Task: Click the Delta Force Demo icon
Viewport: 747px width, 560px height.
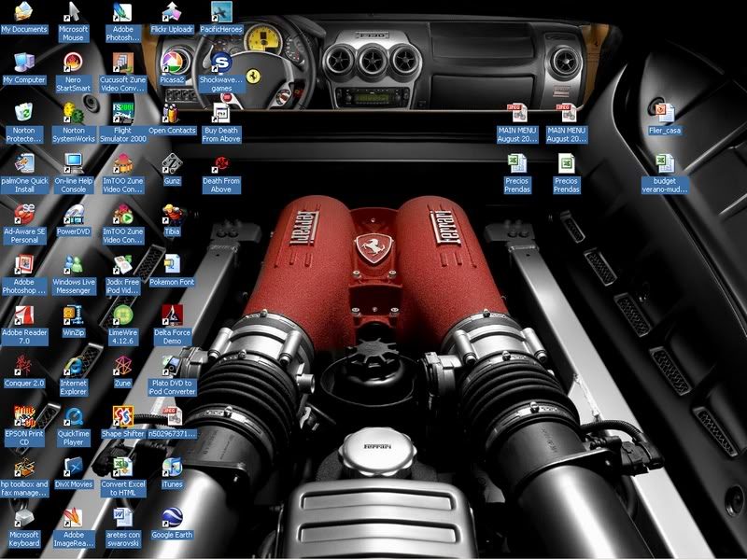Action: click(x=172, y=315)
